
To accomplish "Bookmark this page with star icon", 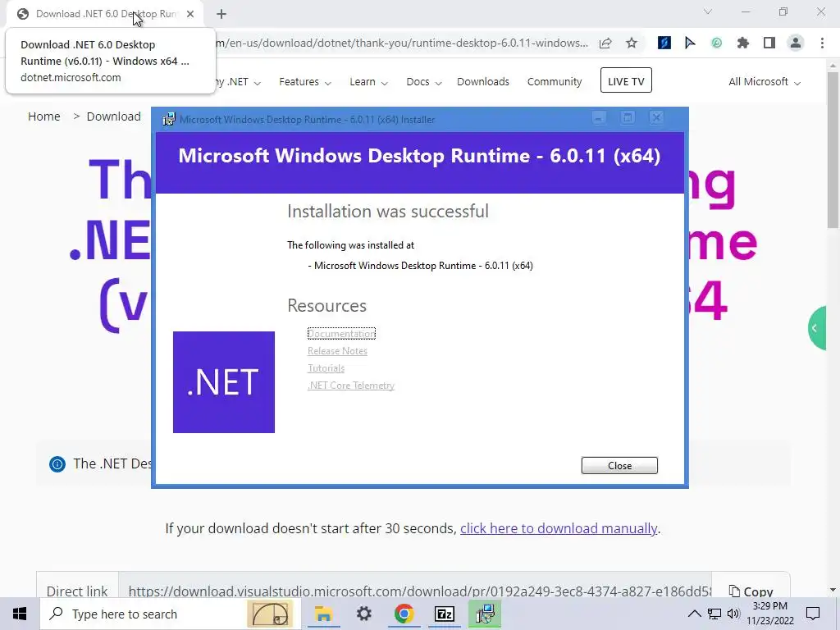I will point(632,43).
